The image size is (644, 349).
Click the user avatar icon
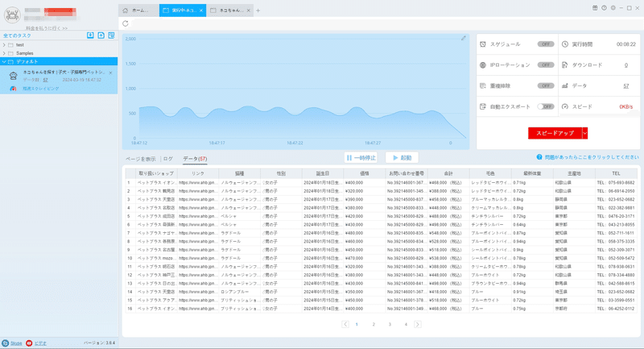[12, 15]
